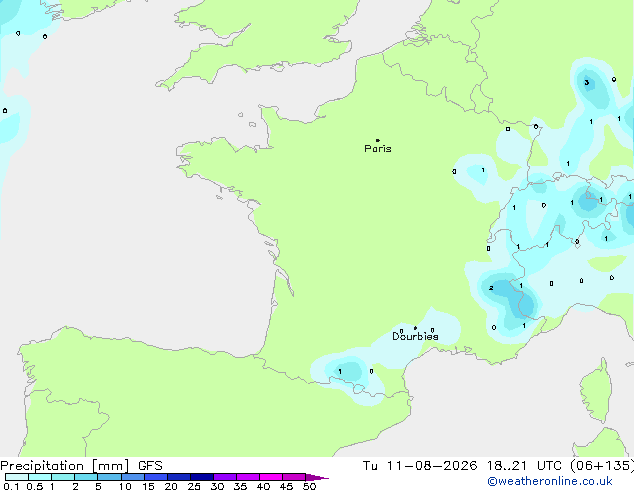Pick the 40–45 mm magenta legend swatch
The image size is (634, 490).
(271, 477)
